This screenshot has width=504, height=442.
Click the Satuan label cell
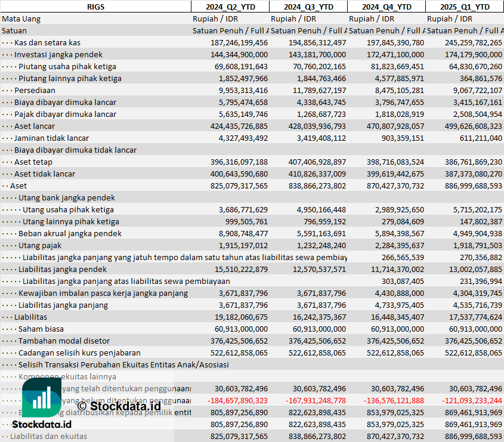14,30
